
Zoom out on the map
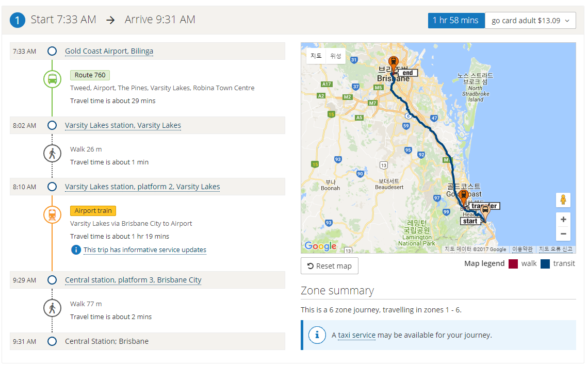563,234
